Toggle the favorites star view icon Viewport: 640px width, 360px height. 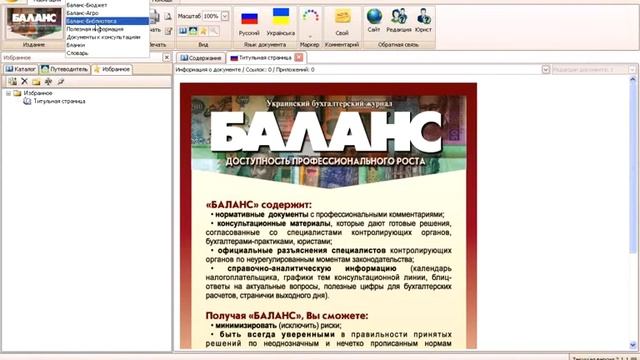[x=203, y=31]
